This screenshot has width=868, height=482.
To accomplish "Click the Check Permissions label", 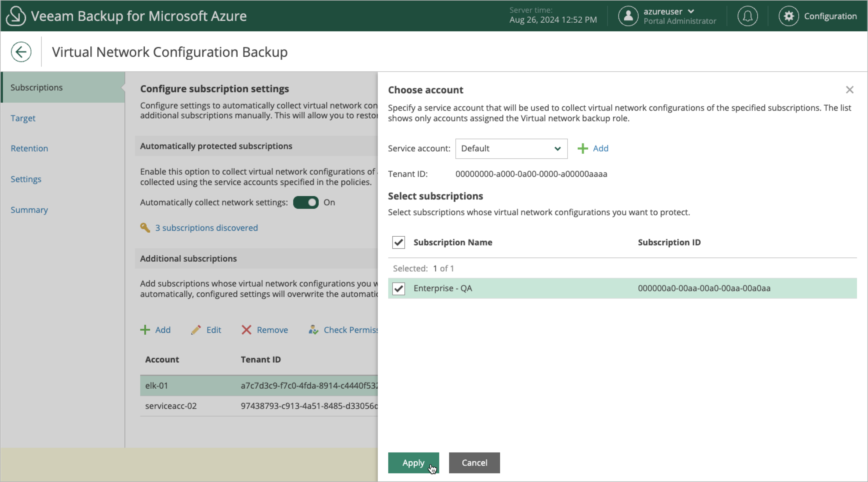I will pyautogui.click(x=351, y=330).
